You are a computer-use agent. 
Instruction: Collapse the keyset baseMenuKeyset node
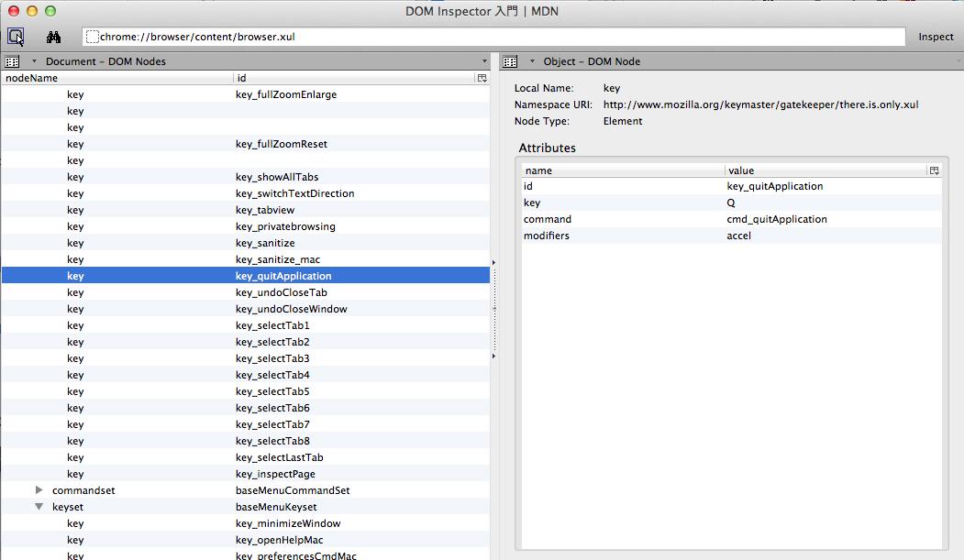[x=39, y=507]
